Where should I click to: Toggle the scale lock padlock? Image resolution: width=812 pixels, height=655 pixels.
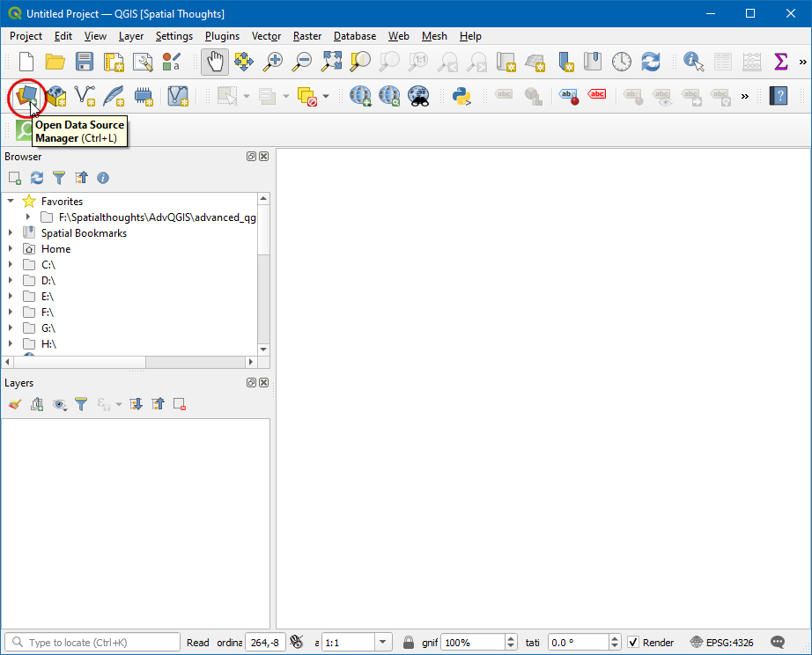(x=409, y=643)
